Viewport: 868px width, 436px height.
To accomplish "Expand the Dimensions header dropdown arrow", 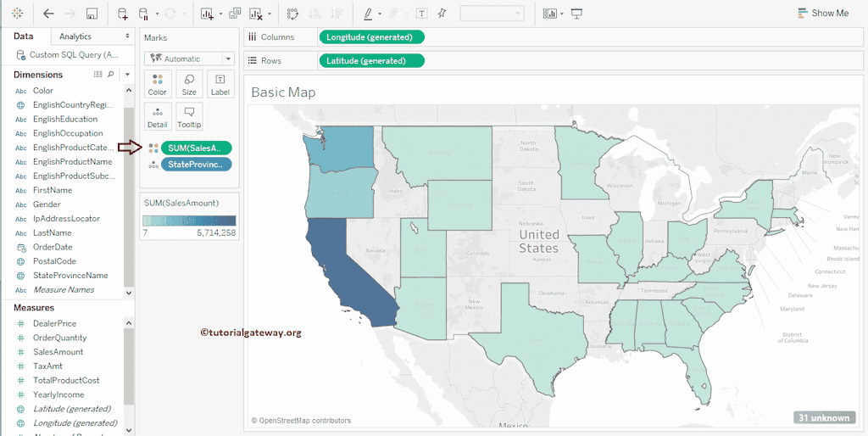I will [x=127, y=75].
